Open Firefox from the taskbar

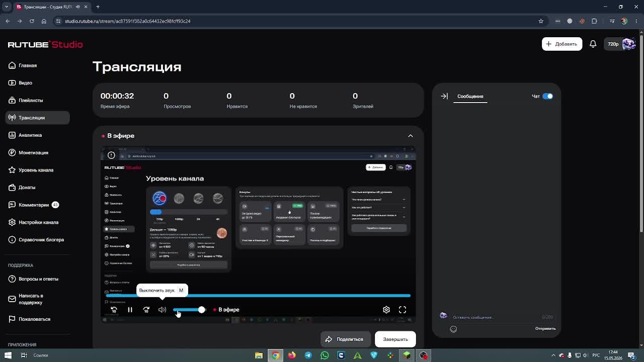click(x=292, y=355)
